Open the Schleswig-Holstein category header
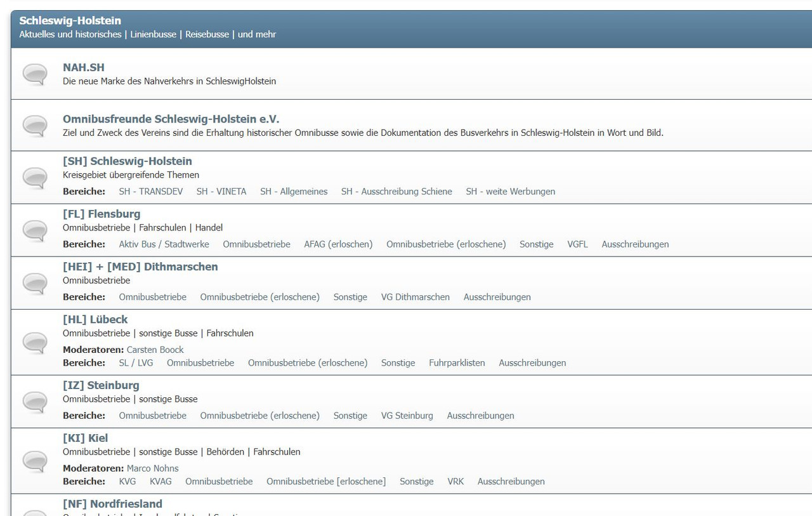 (70, 20)
